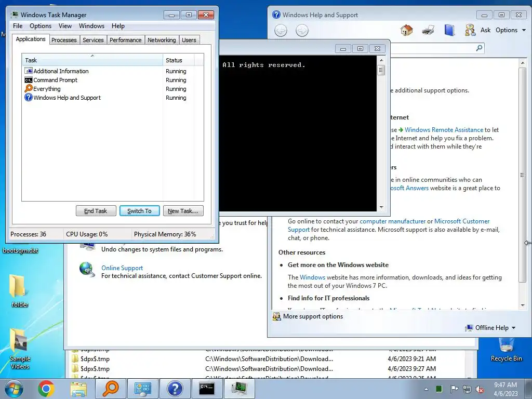The image size is (532, 399).
Task: Switch to the Processes tab
Action: [x=64, y=40]
